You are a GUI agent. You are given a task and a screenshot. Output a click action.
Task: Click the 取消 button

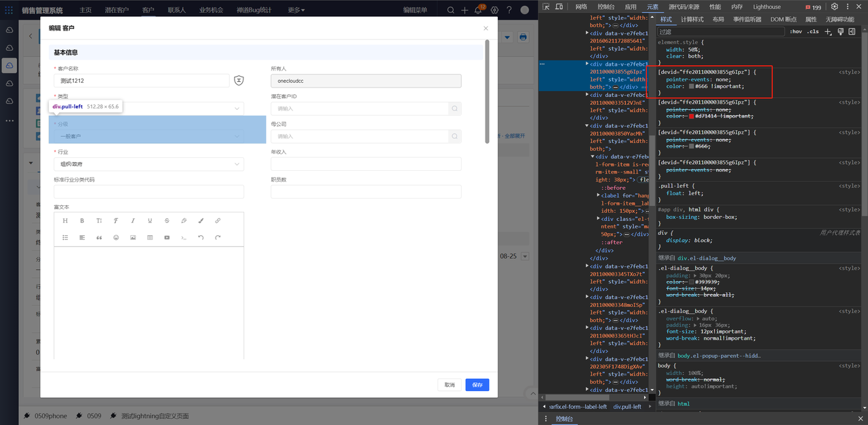450,385
